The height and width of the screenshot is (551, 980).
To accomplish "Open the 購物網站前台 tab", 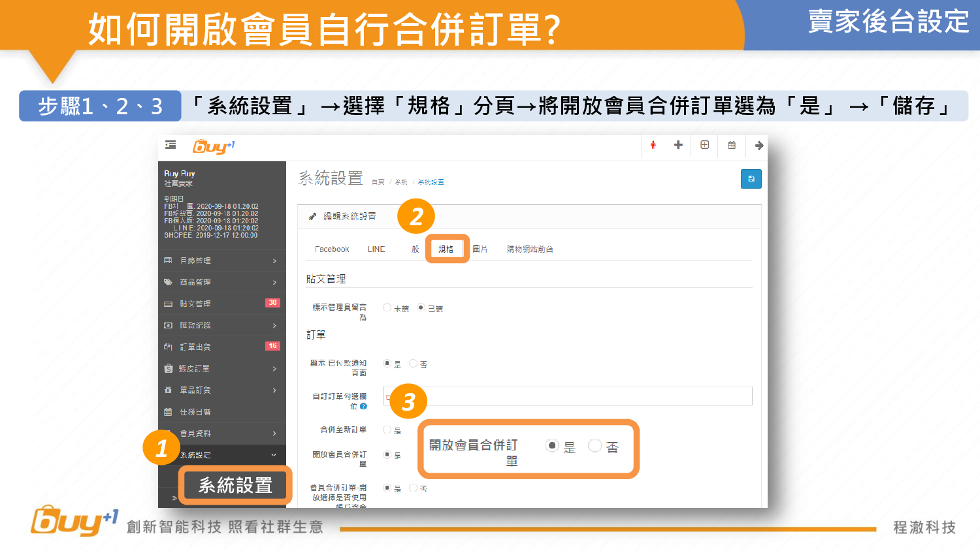I will pos(530,249).
